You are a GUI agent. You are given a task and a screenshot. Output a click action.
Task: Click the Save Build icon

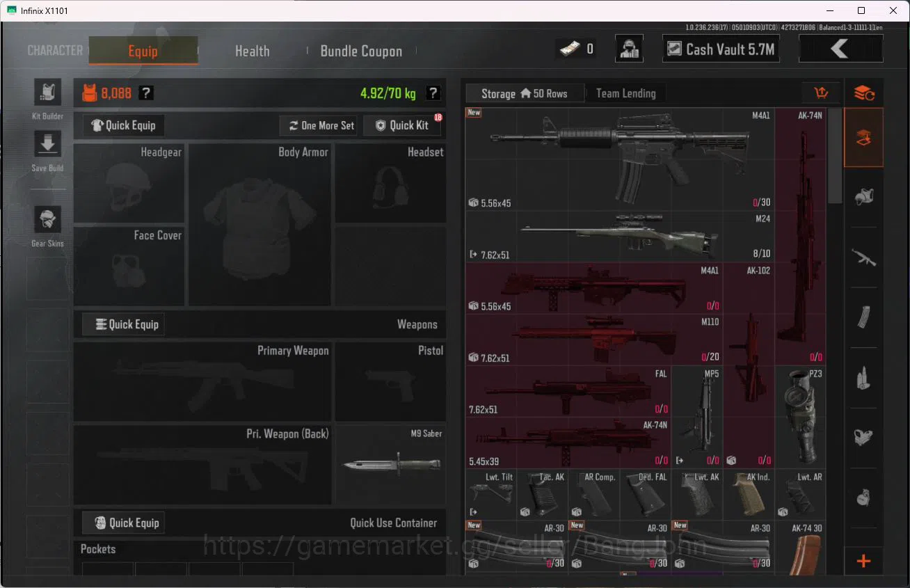(47, 144)
